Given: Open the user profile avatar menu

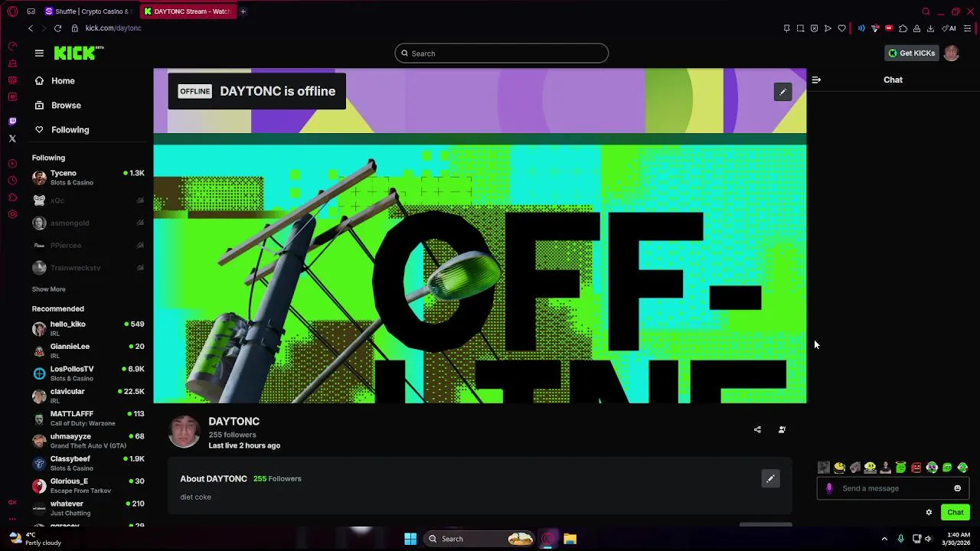Looking at the screenshot, I should click(951, 53).
